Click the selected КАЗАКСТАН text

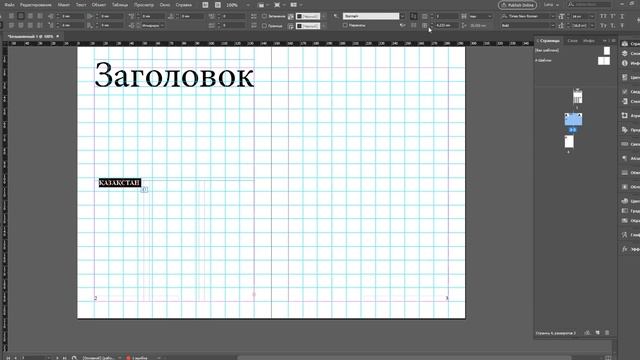[120, 182]
